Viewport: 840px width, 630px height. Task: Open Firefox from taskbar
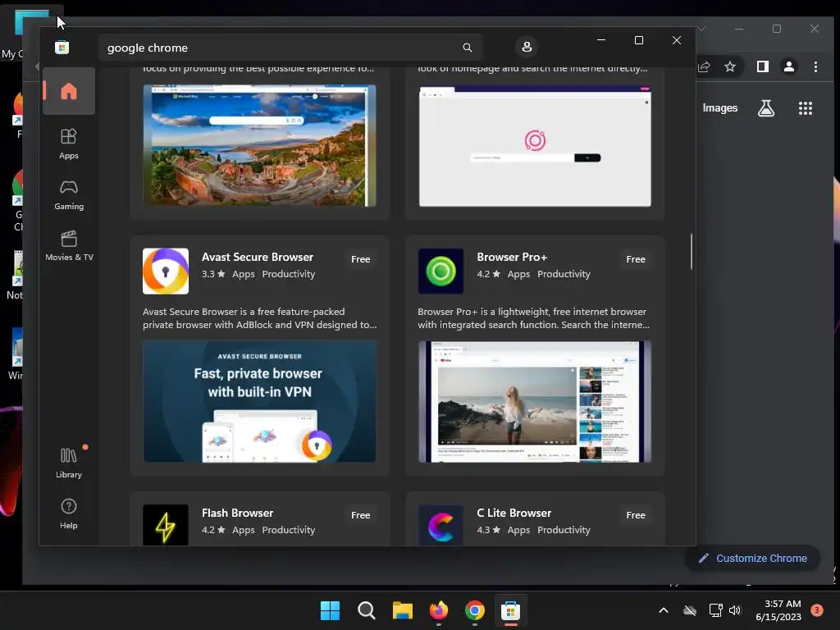[439, 610]
